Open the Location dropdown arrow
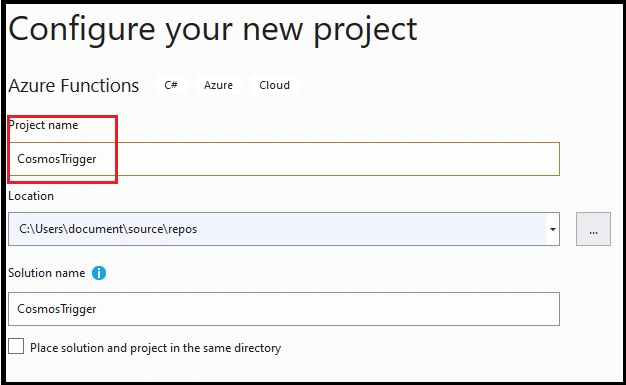626x385 pixels. [553, 229]
